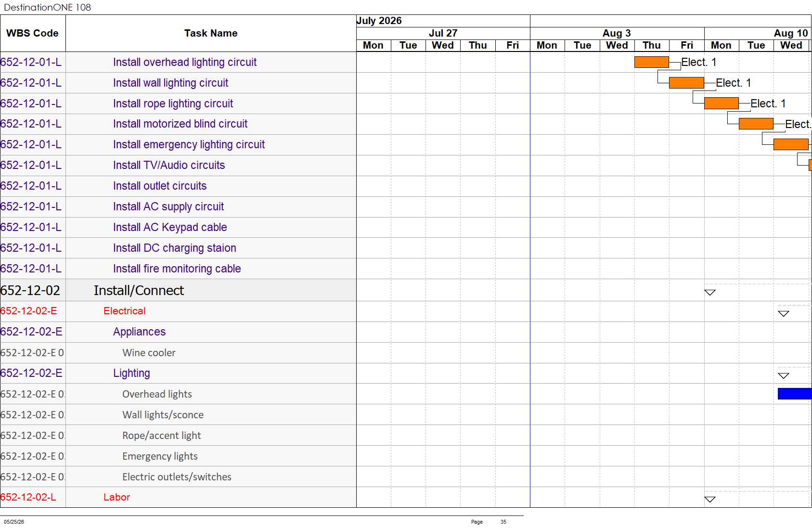Click the Elect. 1 label beside rope lighting bar
The image size is (812, 528).
point(768,103)
